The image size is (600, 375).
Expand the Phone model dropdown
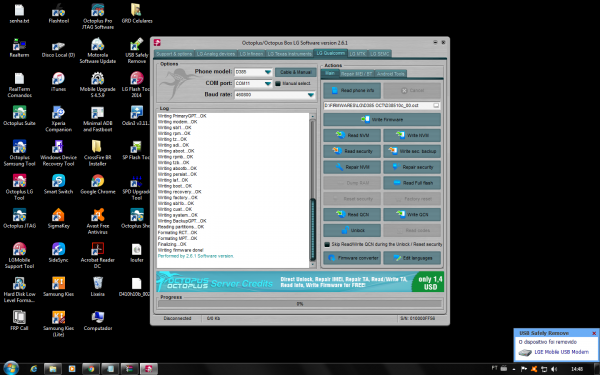[268, 72]
